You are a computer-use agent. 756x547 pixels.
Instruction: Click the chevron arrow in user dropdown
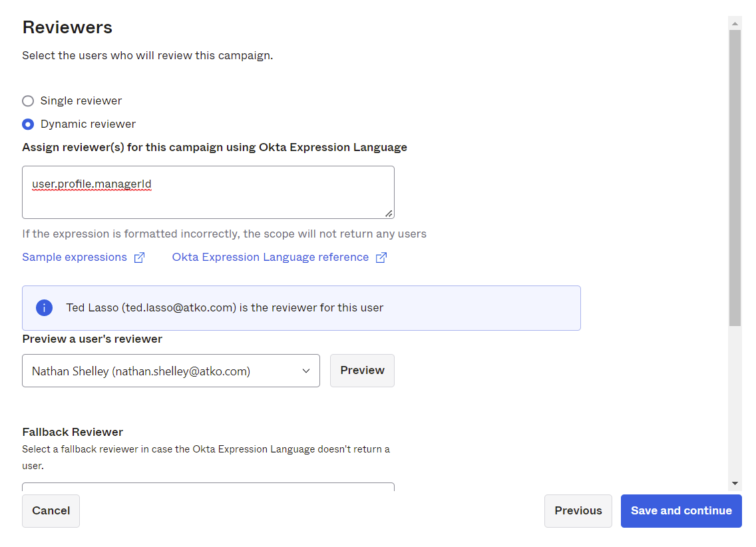coord(306,371)
